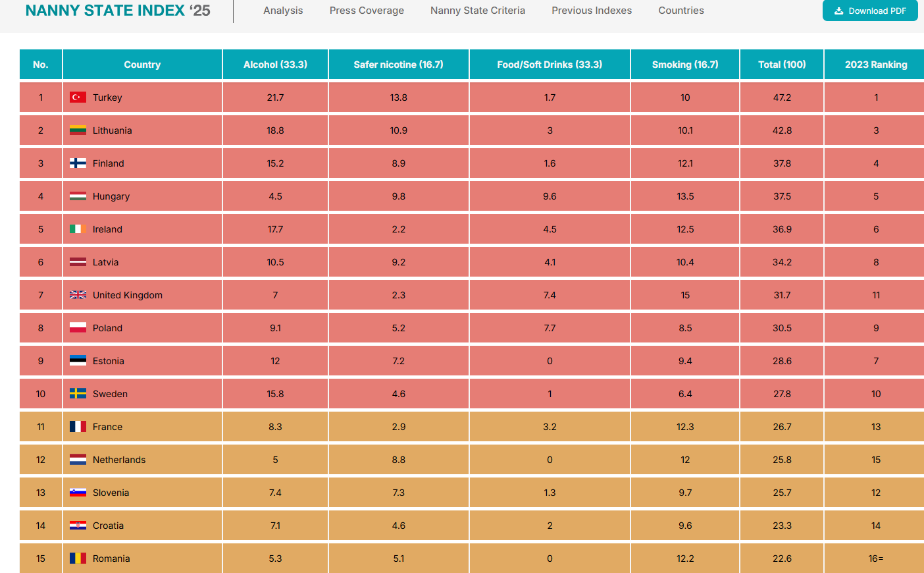Image resolution: width=924 pixels, height=573 pixels.
Task: Click the Netherlands flag icon
Action: tap(78, 460)
